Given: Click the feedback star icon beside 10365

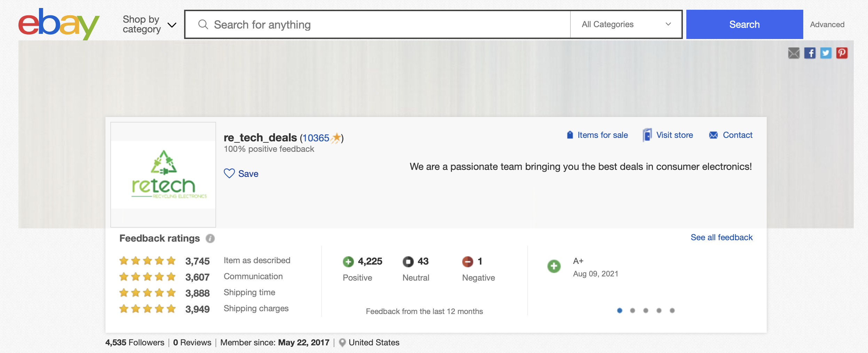Looking at the screenshot, I should pyautogui.click(x=336, y=138).
